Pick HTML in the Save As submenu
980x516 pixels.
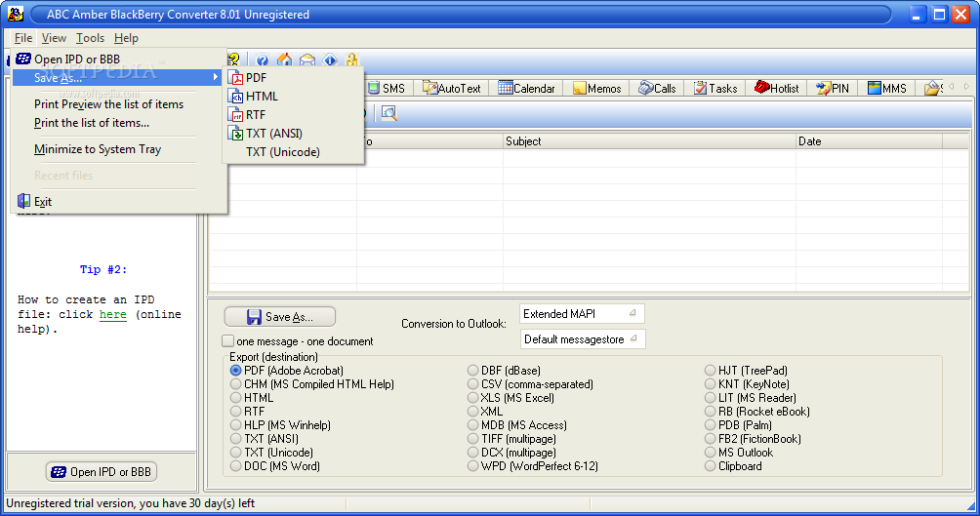tap(293, 97)
